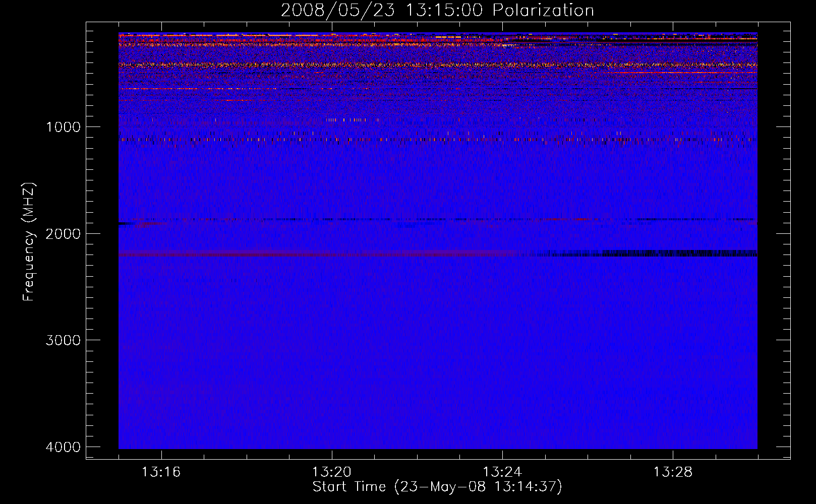Click the 'Start Time (23-May-08 13:14:37)' label

coord(437,487)
